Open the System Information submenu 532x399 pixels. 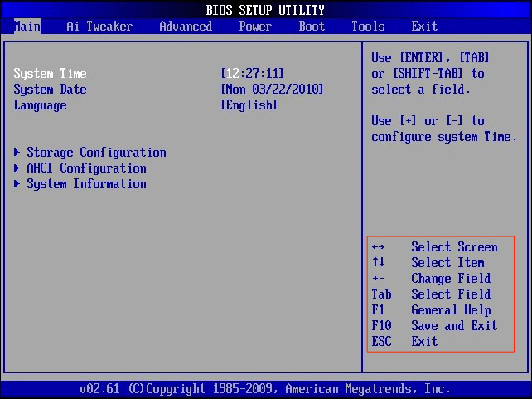tap(86, 184)
